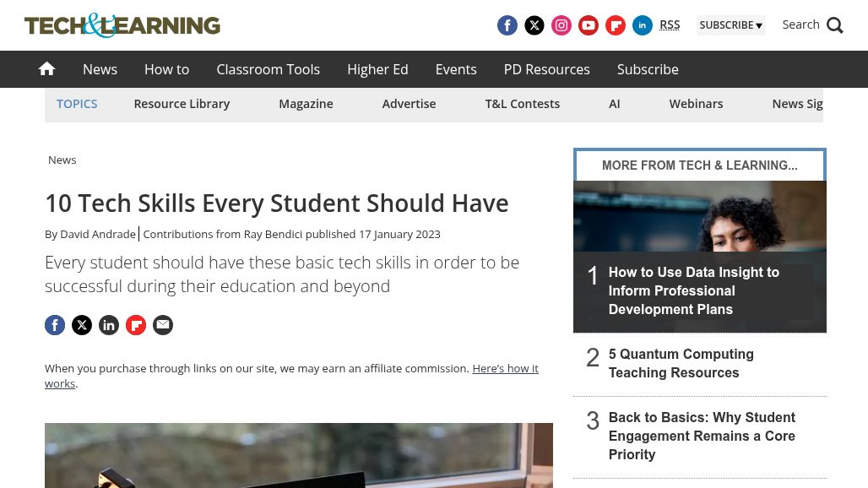Open the Facebook icon in the header
Screen dimensions: 868x488
[x=507, y=25]
